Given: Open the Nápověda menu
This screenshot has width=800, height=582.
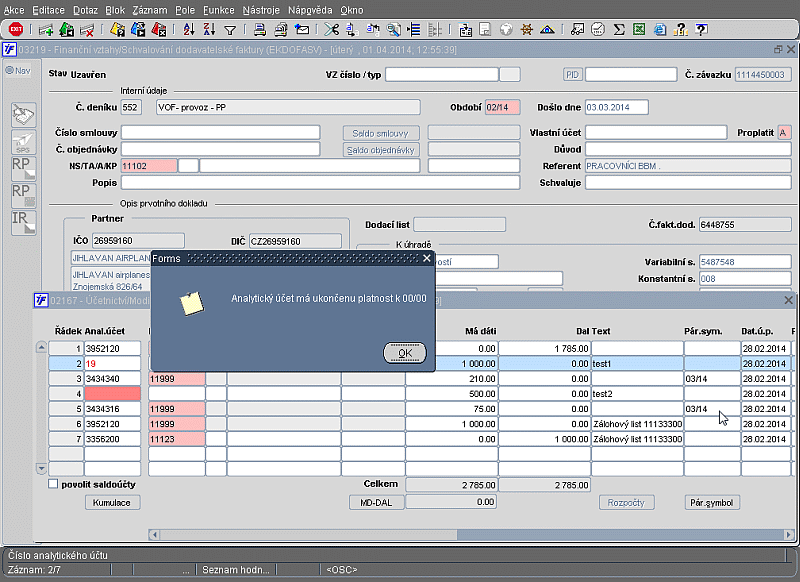Looking at the screenshot, I should point(310,10).
